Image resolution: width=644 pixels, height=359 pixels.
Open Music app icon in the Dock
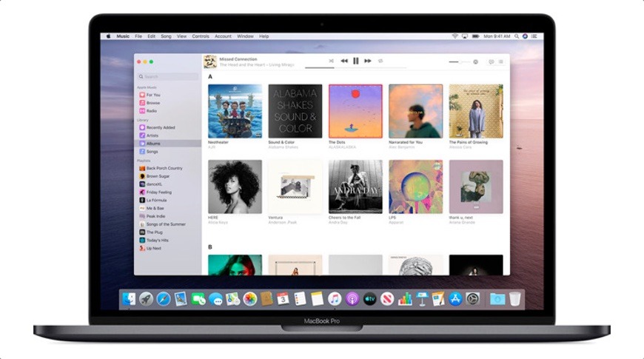335,299
